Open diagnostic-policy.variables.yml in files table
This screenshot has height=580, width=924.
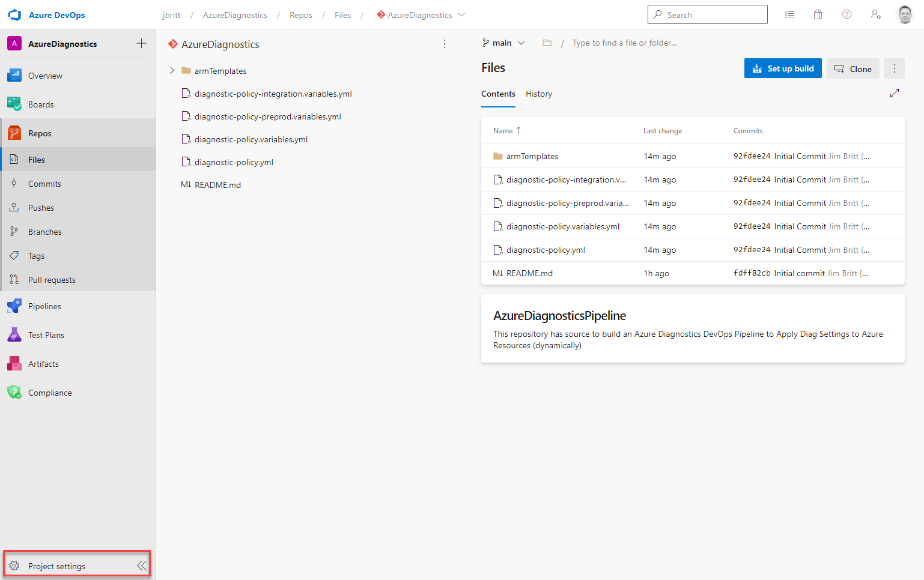coord(563,226)
